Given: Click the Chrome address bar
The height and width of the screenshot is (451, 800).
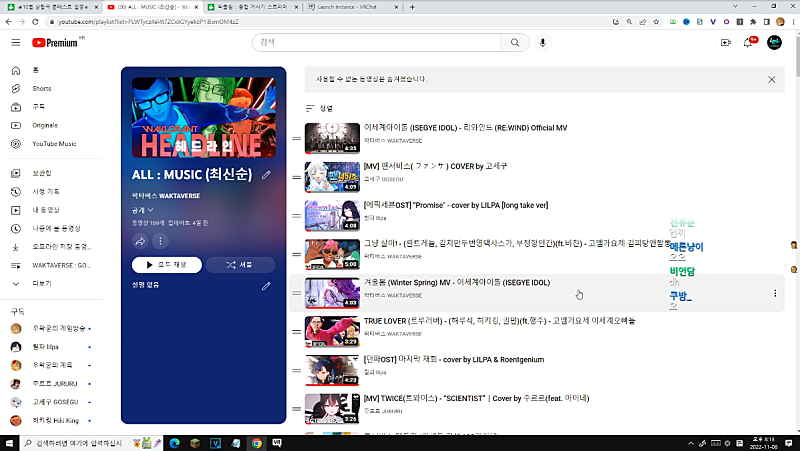Looking at the screenshot, I should tap(327, 22).
